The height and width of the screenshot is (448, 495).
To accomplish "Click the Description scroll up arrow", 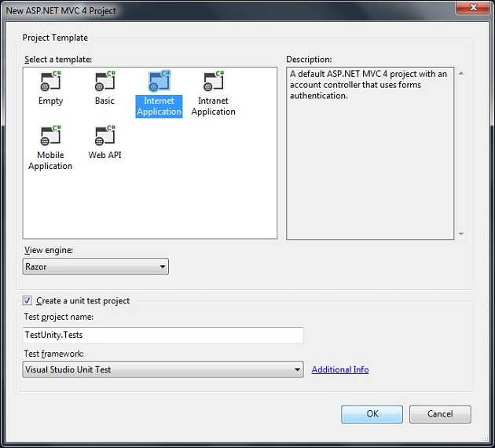I will pyautogui.click(x=461, y=74).
